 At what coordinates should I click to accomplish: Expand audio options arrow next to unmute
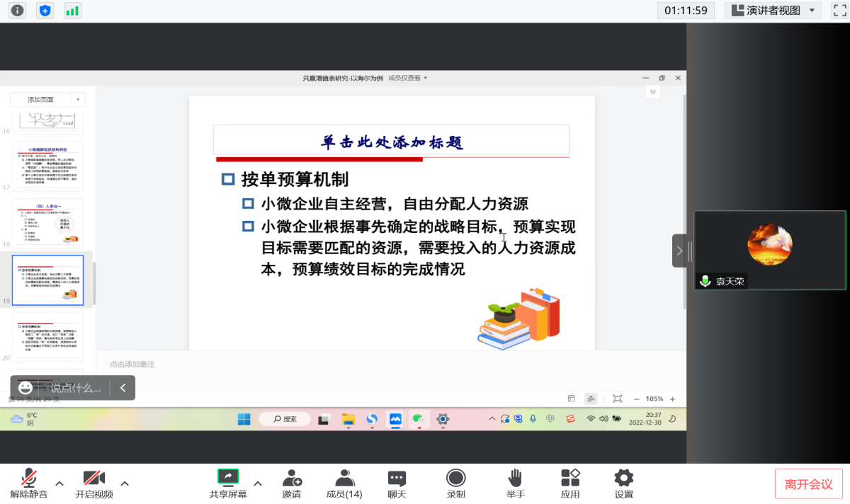click(x=59, y=483)
